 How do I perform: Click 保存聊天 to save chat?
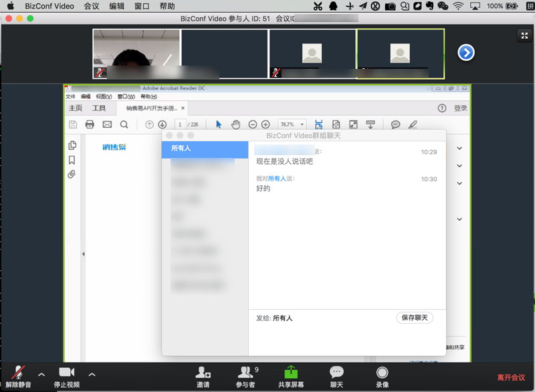pyautogui.click(x=415, y=318)
